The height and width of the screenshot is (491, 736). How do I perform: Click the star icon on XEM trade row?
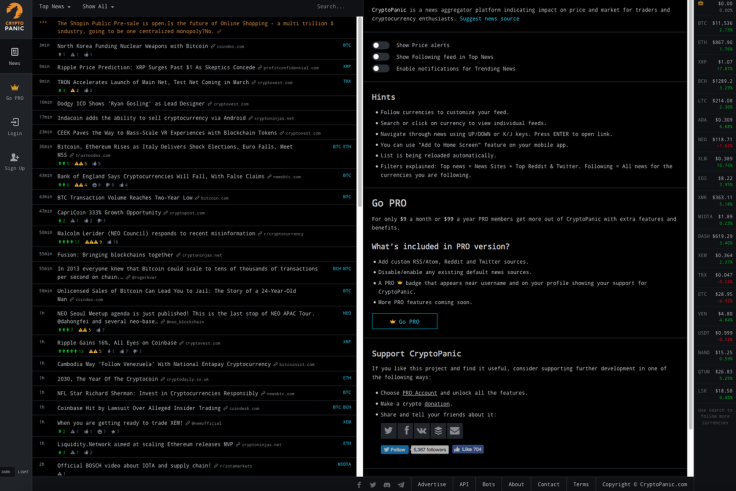click(113, 431)
